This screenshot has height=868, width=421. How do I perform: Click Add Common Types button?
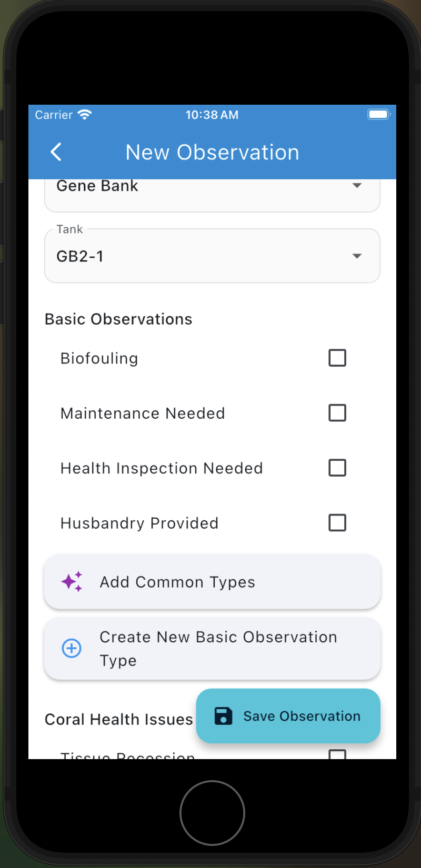click(x=212, y=582)
